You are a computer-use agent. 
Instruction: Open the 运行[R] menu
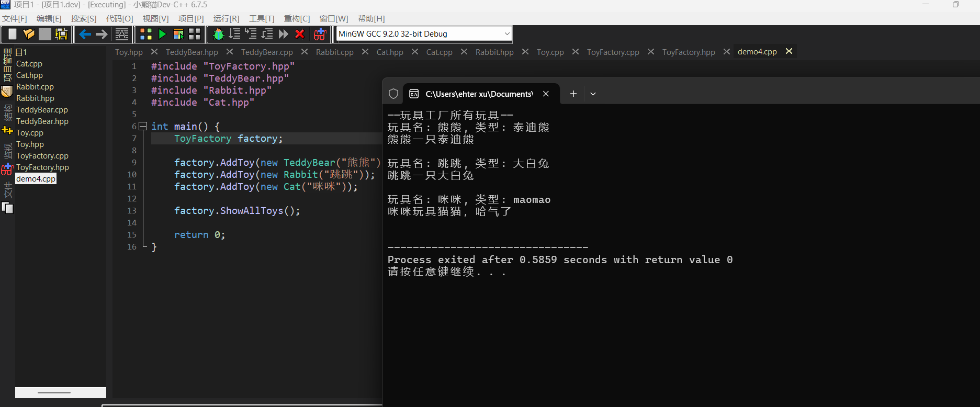(227, 19)
